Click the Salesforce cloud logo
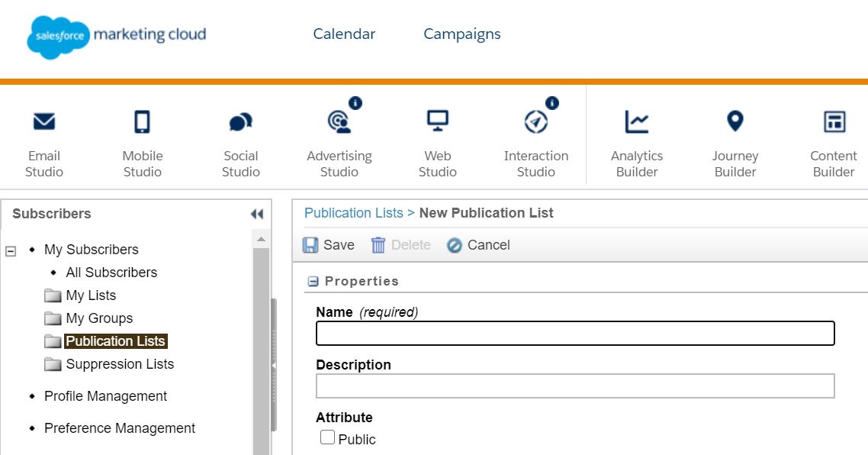868x455 pixels. 58,37
